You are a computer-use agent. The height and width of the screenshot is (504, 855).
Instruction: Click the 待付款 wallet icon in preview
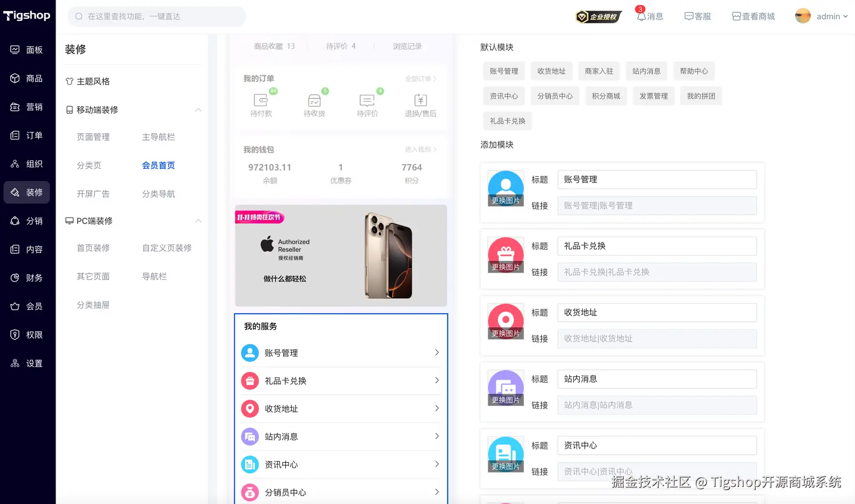pyautogui.click(x=261, y=100)
